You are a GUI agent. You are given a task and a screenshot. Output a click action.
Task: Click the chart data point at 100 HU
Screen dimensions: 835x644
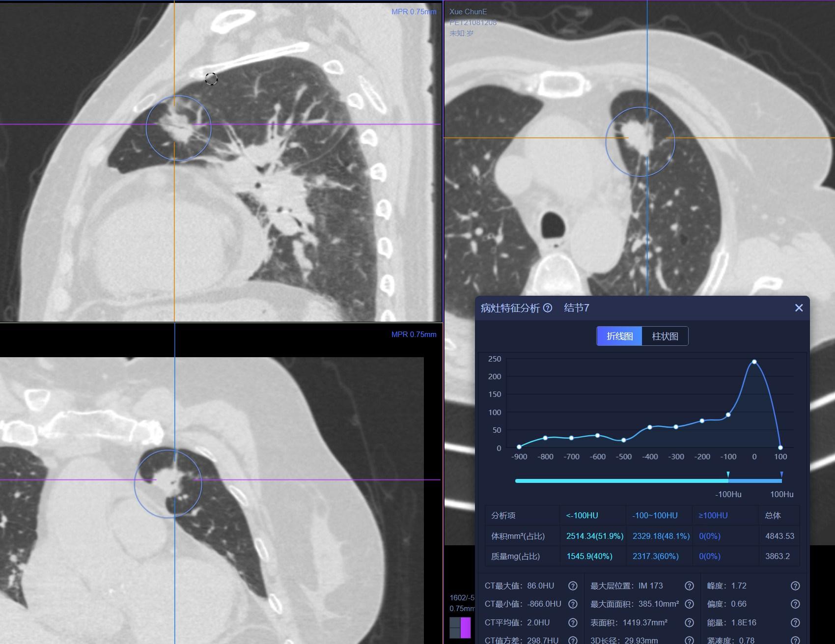(x=780, y=448)
